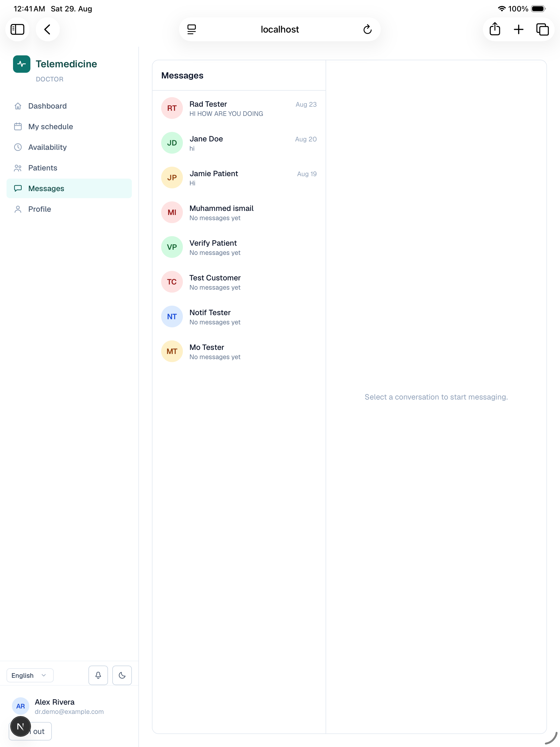Click the localhost address field

pyautogui.click(x=280, y=29)
